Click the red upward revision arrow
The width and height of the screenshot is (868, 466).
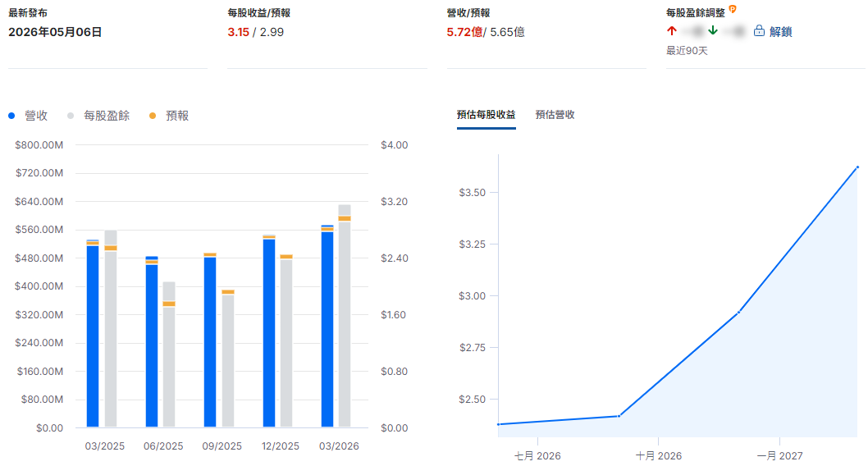(x=671, y=30)
